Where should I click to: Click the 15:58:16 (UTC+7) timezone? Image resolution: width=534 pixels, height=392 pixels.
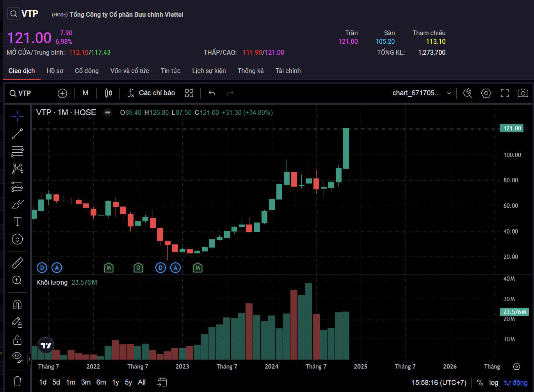tap(439, 383)
